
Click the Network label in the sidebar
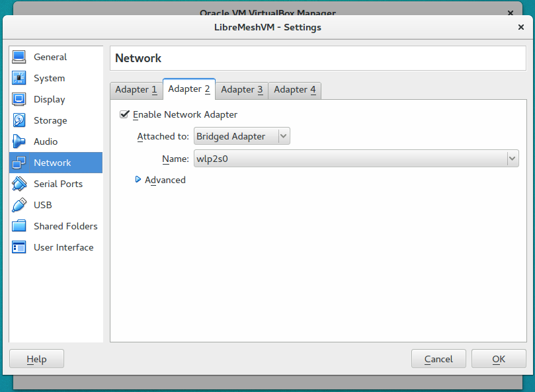pyautogui.click(x=52, y=163)
